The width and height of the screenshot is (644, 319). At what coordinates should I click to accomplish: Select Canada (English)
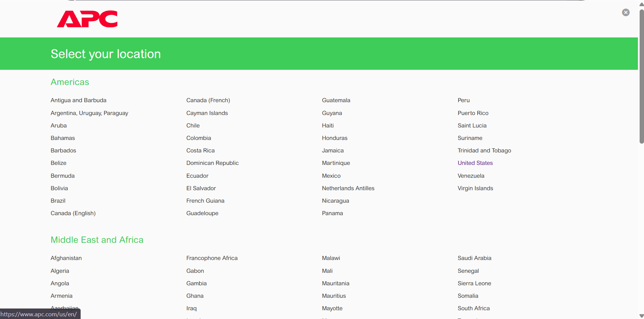(x=73, y=213)
